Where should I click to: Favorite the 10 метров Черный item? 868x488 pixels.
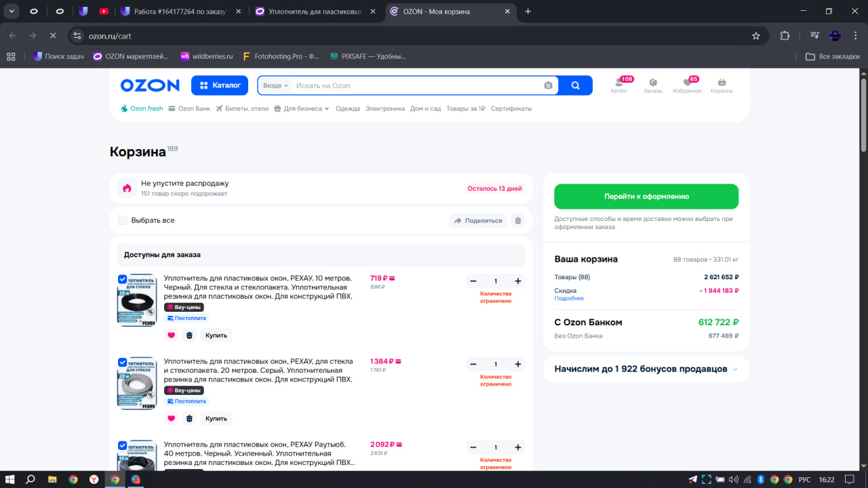(171, 335)
